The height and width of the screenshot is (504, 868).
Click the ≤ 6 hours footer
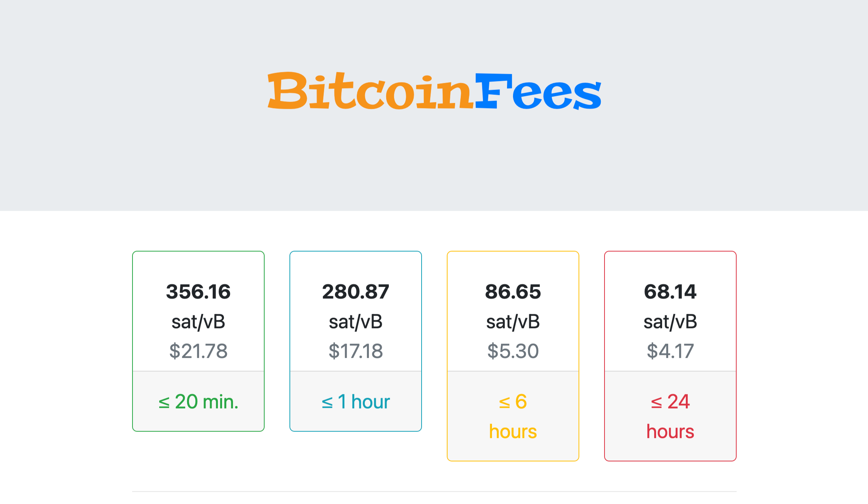[513, 416]
